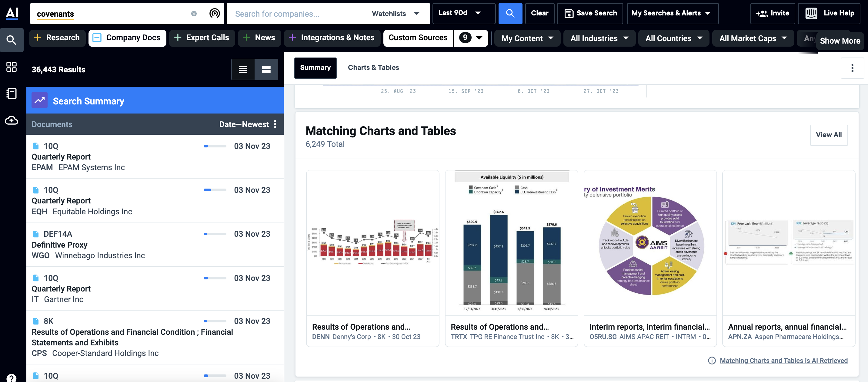Viewport: 868px width, 382px height.
Task: Toggle the Expert Calls source filter
Action: [x=202, y=38]
